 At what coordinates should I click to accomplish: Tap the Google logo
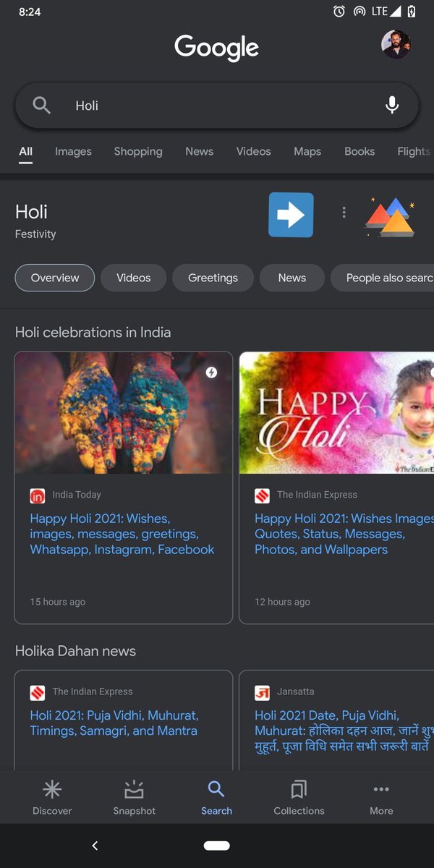click(x=216, y=48)
